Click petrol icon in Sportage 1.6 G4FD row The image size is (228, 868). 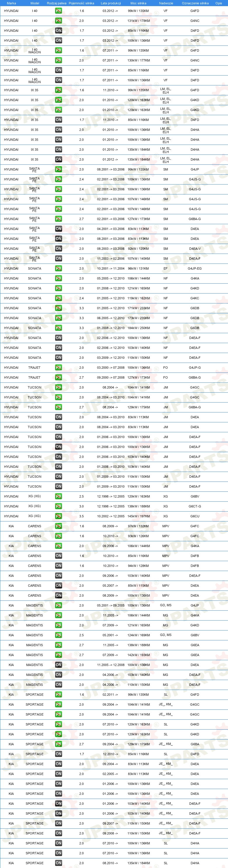(58, 695)
